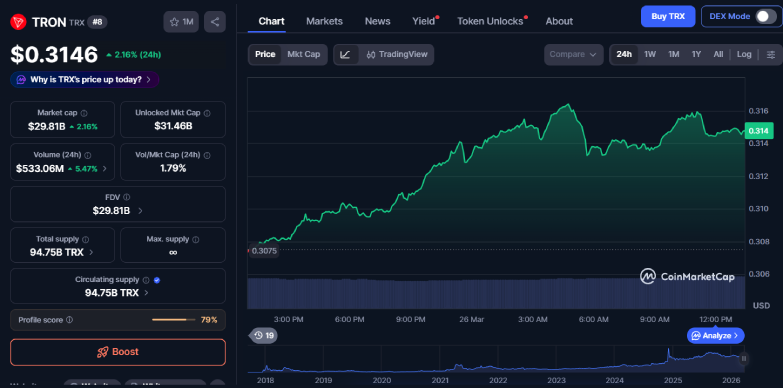Image resolution: width=783 pixels, height=388 pixels.
Task: Switch to TradingView chart
Action: click(396, 54)
